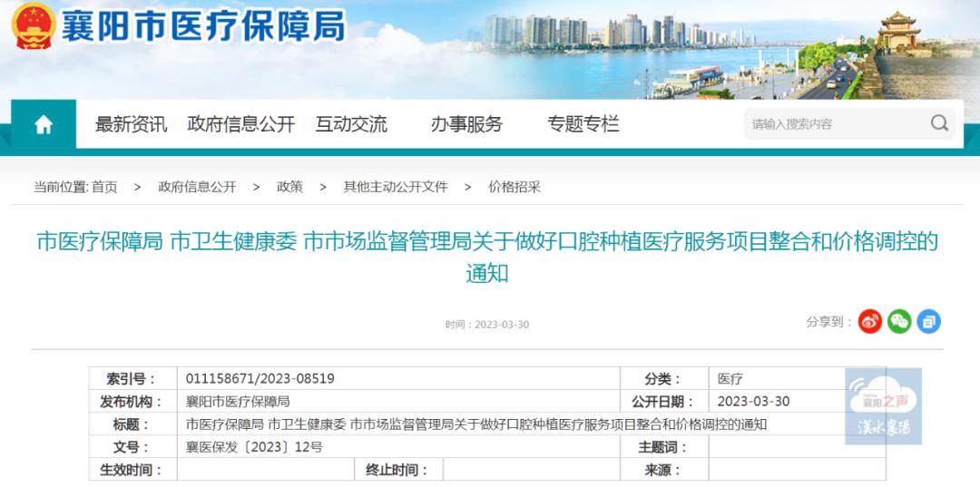Click the 公开日期 label cell
980x487 pixels.
(664, 402)
